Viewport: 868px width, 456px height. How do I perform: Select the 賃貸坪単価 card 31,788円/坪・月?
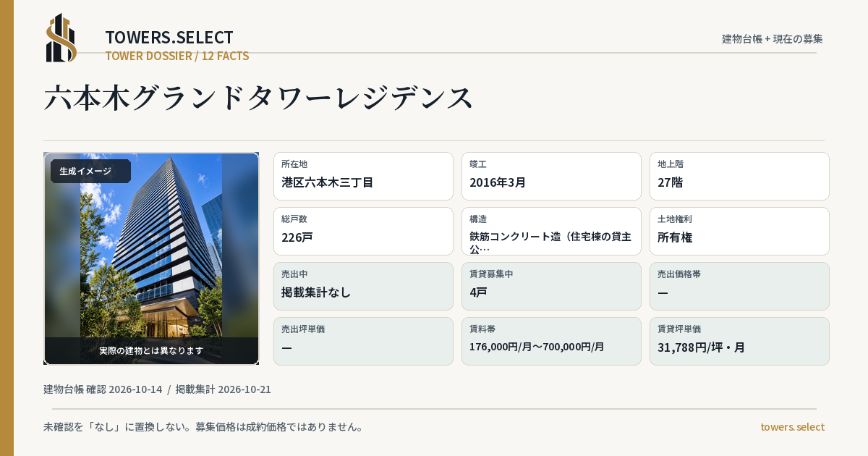click(x=739, y=341)
